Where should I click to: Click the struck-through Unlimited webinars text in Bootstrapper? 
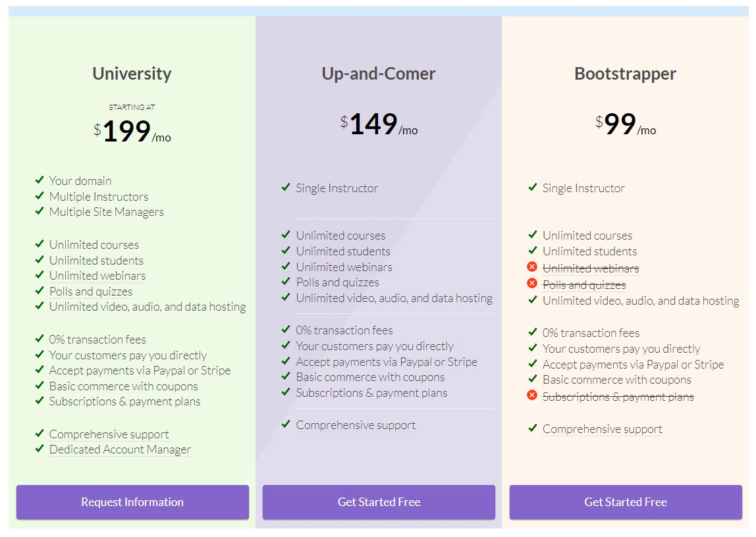591,268
